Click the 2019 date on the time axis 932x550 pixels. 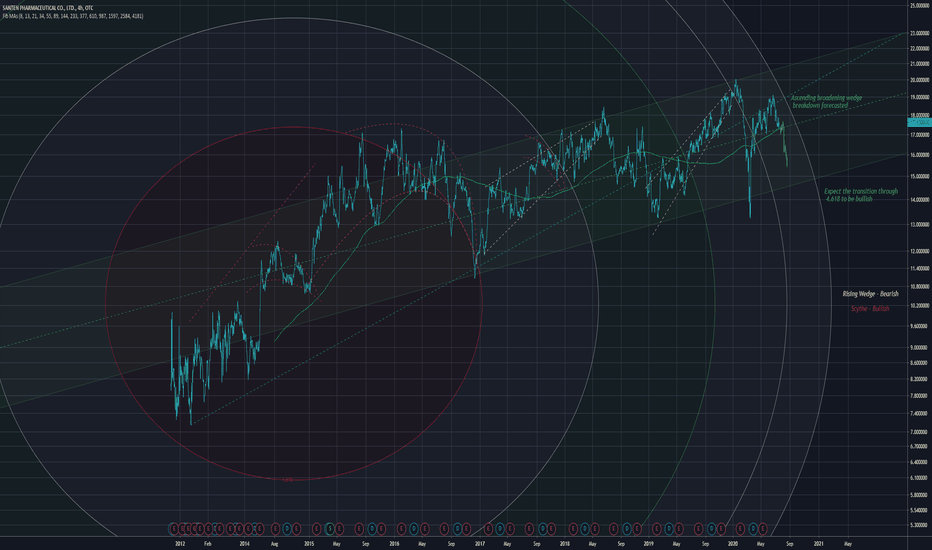pos(648,543)
